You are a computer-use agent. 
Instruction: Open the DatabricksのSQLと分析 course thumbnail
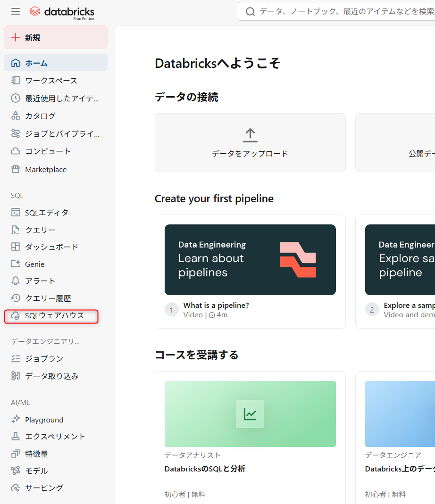click(250, 414)
